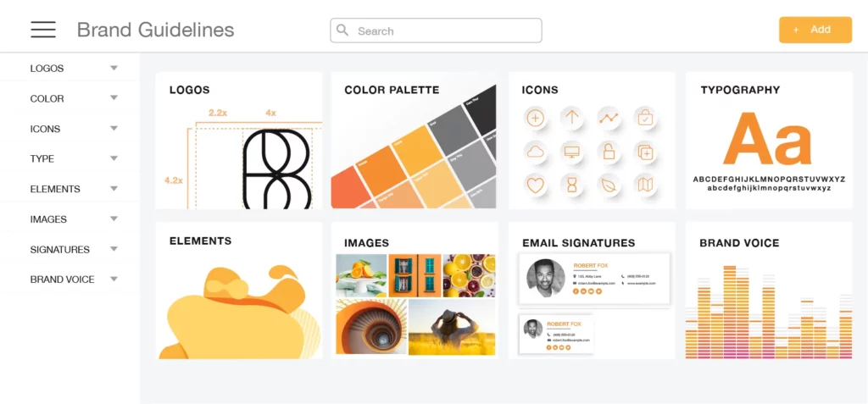Select the circled plus icon
Image resolution: width=868 pixels, height=404 pixels.
[536, 118]
